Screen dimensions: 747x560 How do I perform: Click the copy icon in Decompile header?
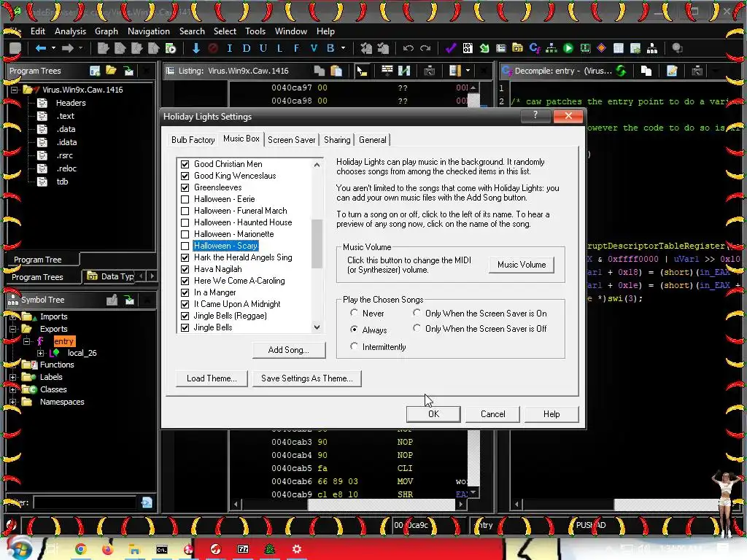[646, 71]
